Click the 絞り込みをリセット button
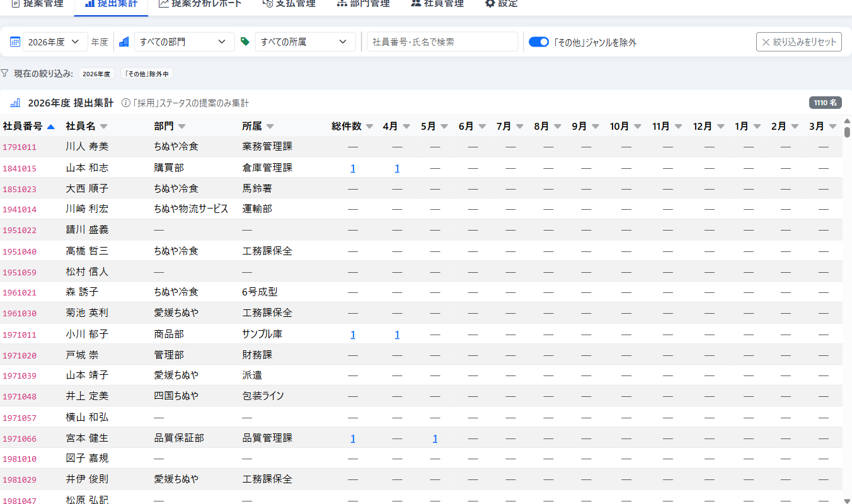Viewport: 852px width, 504px height. click(799, 42)
